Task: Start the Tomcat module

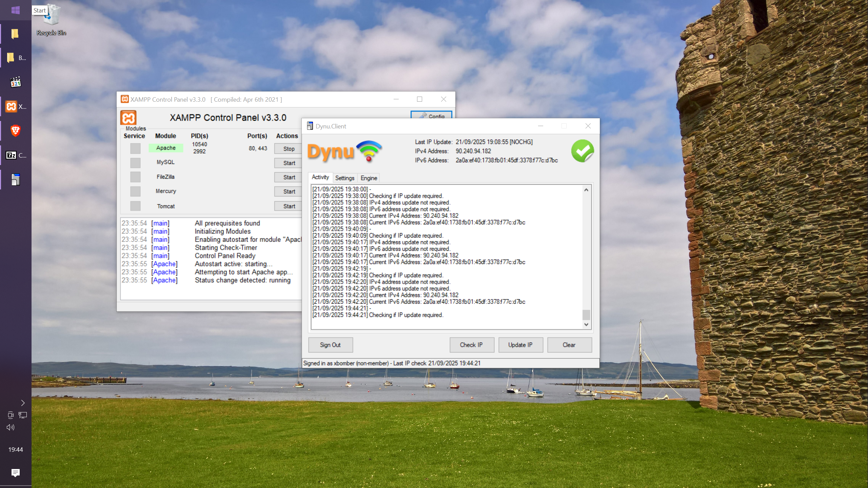Action: coord(289,206)
